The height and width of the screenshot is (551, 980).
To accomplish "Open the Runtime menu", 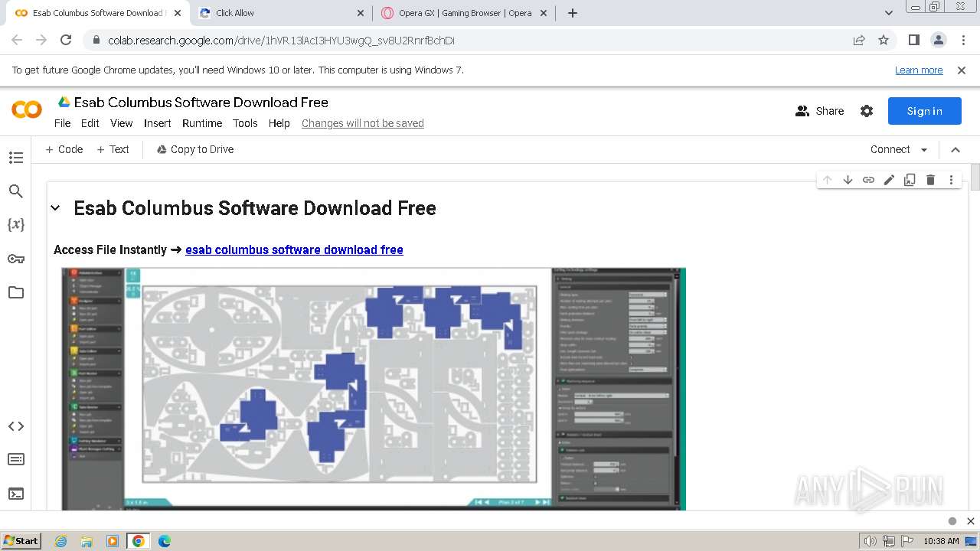I will coord(202,123).
